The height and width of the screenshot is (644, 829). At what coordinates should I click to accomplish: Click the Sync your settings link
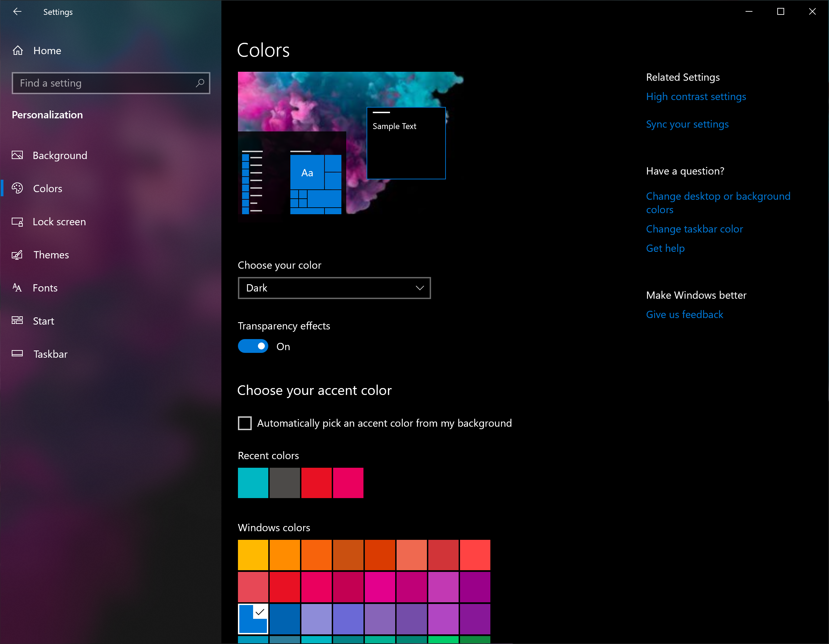(x=687, y=124)
